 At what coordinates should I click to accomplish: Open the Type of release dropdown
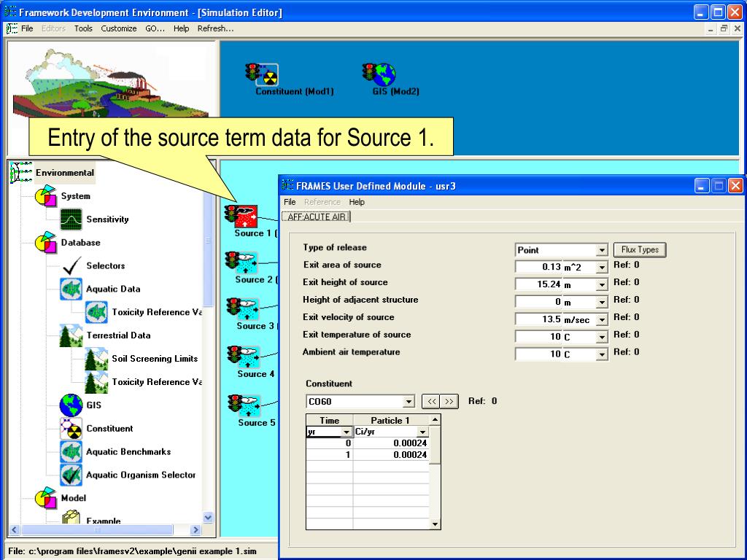click(x=602, y=251)
